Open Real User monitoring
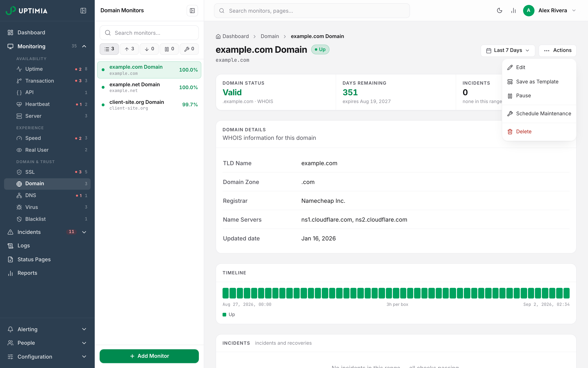This screenshot has height=368, width=588. [x=47, y=150]
